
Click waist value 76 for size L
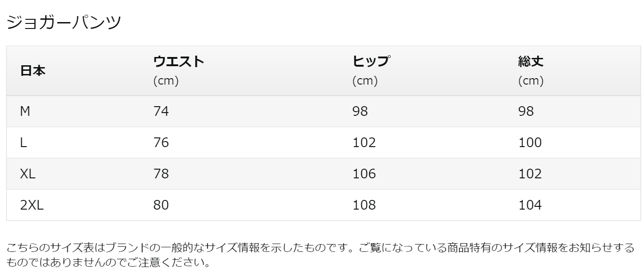(161, 142)
